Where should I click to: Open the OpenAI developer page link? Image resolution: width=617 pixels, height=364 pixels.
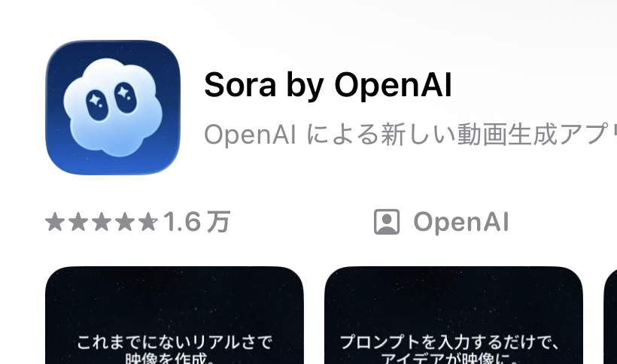[461, 222]
